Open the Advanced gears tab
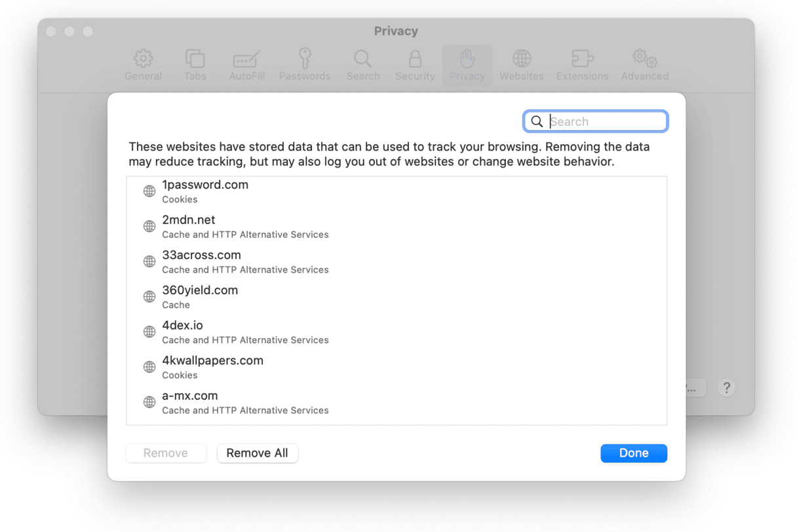Screen dimensions: 797x532 pos(644,65)
